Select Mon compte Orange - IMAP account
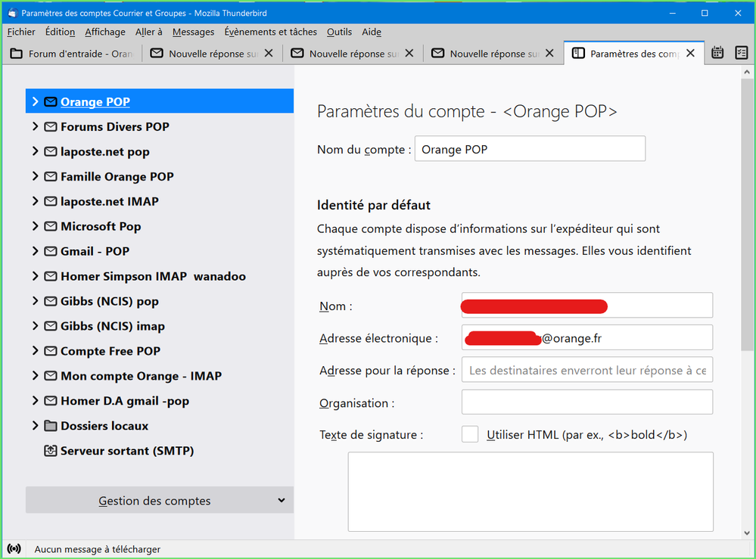Image resolution: width=756 pixels, height=559 pixels. click(x=160, y=376)
